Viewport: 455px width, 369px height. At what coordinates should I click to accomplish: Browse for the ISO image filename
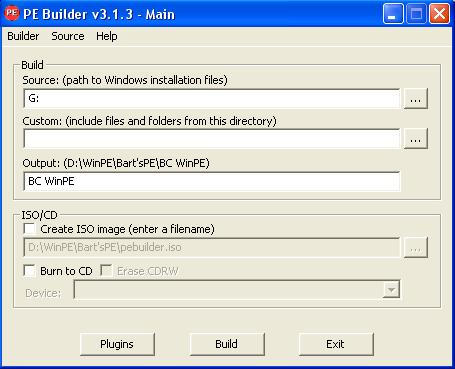tap(416, 248)
